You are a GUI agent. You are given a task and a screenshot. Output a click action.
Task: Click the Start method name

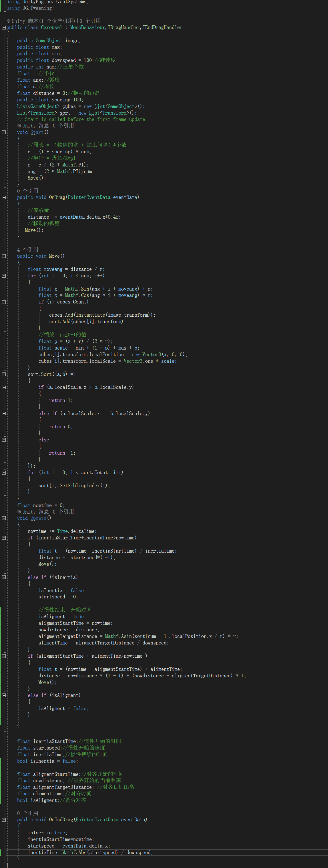point(37,132)
